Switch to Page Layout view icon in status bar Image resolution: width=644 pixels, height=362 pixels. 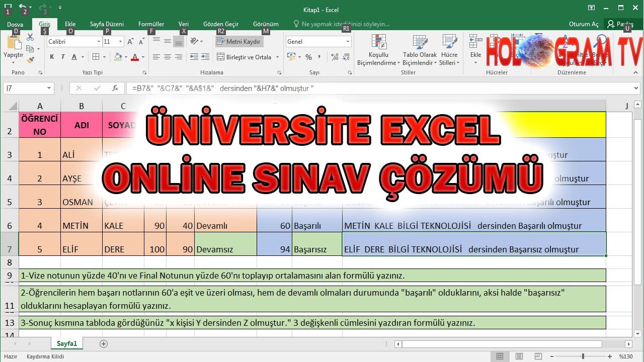coord(519,356)
